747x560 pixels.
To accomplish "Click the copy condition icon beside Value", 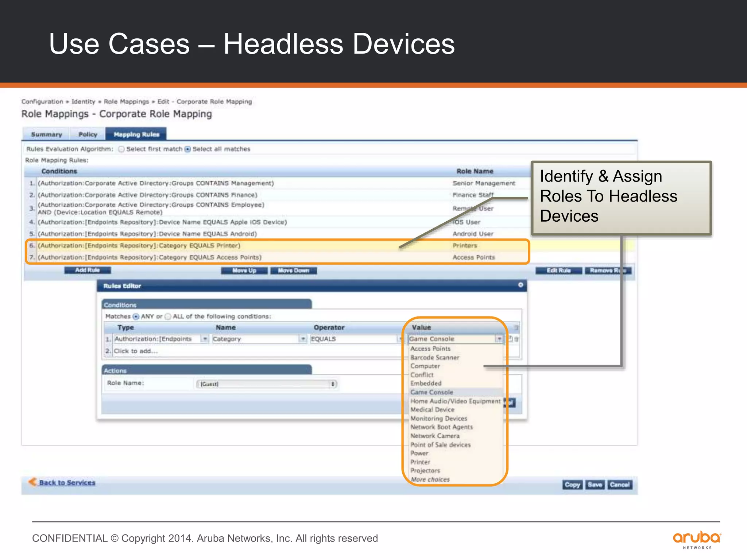I will coord(510,339).
